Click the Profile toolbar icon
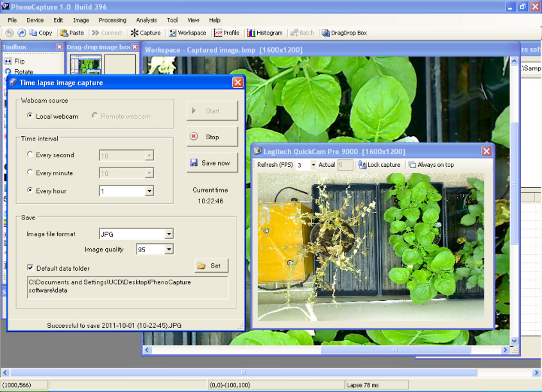 (226, 33)
